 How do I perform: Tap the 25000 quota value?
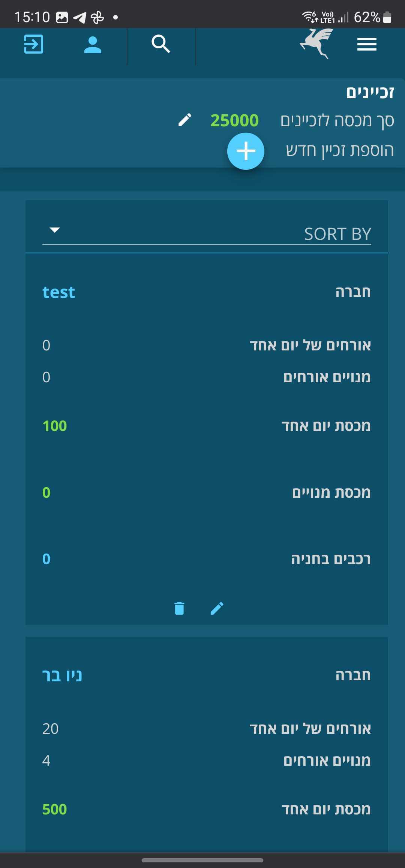point(234,120)
